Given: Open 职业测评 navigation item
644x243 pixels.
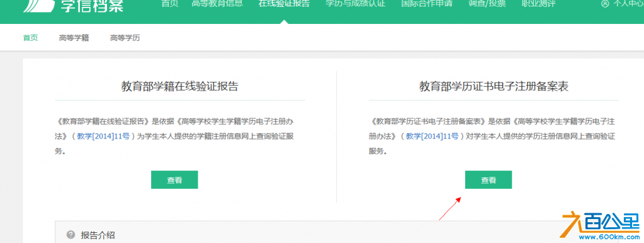Looking at the screenshot, I should 538,4.
